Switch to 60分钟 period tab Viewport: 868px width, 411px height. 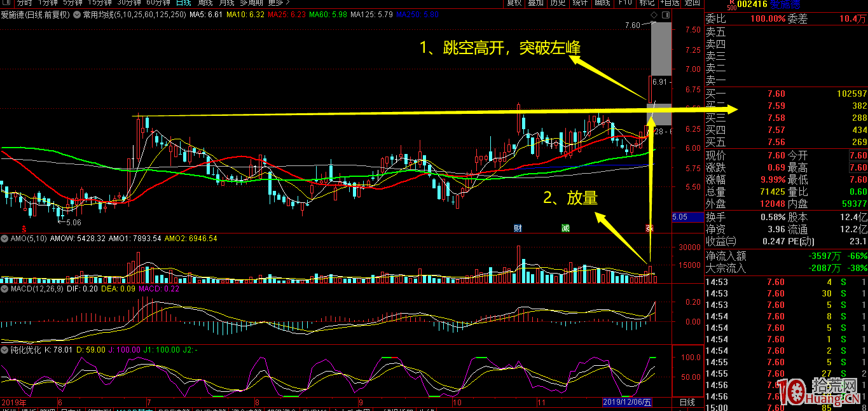click(x=158, y=3)
